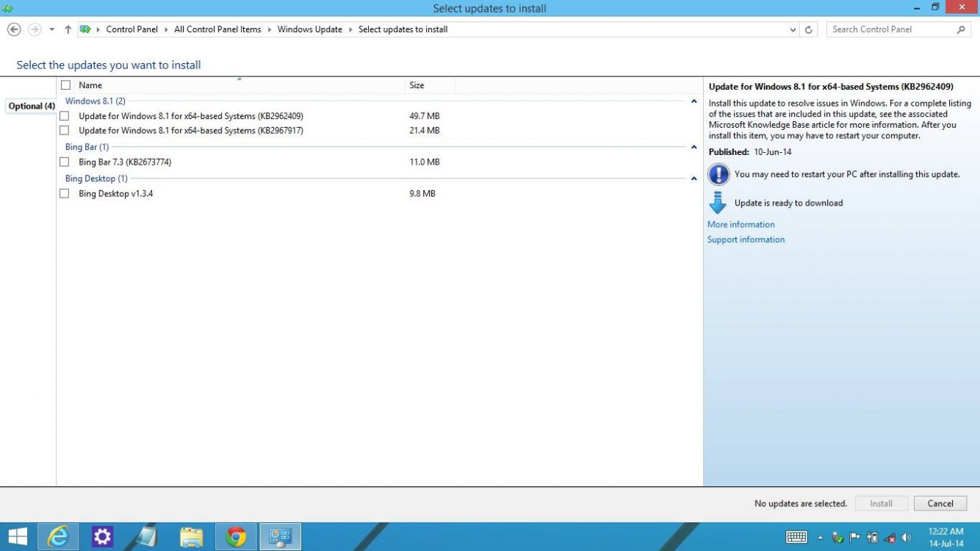Toggle the select-all checkbox beside Name
The width and height of the screenshot is (980, 551).
point(66,85)
